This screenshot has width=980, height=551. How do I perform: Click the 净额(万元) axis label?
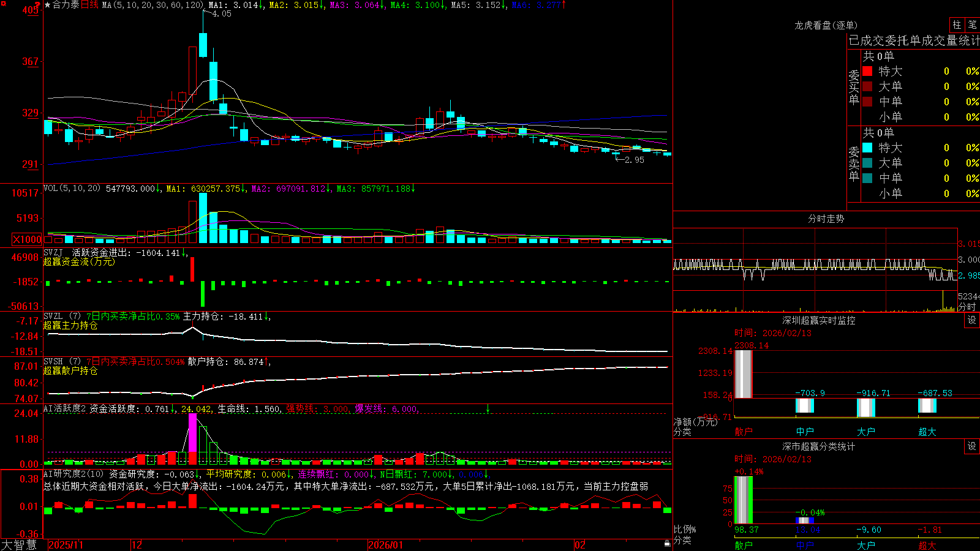[696, 422]
